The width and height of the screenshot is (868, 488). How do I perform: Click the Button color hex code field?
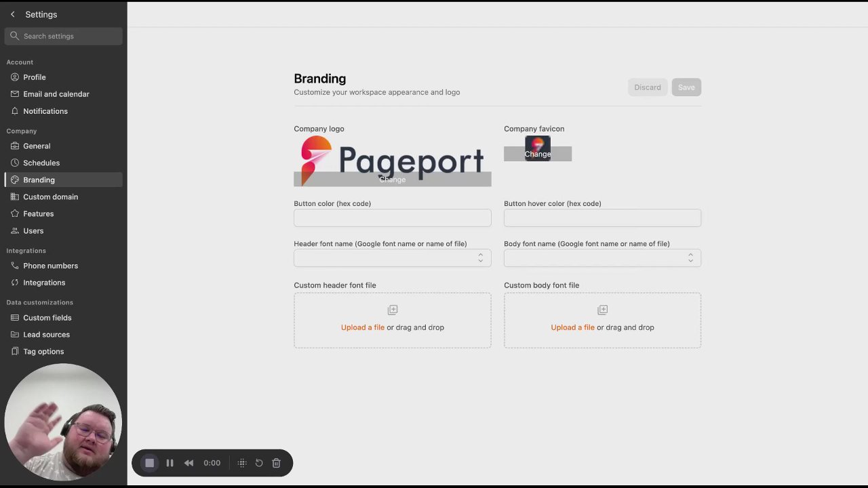click(393, 218)
